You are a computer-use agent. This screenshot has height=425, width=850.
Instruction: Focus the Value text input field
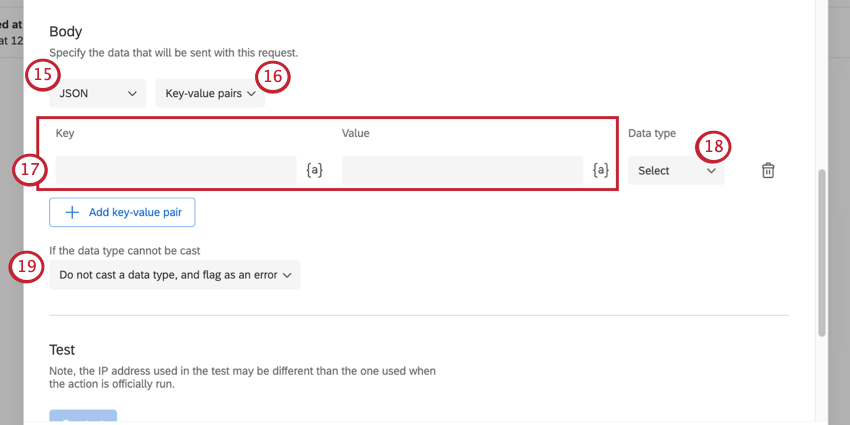point(462,171)
